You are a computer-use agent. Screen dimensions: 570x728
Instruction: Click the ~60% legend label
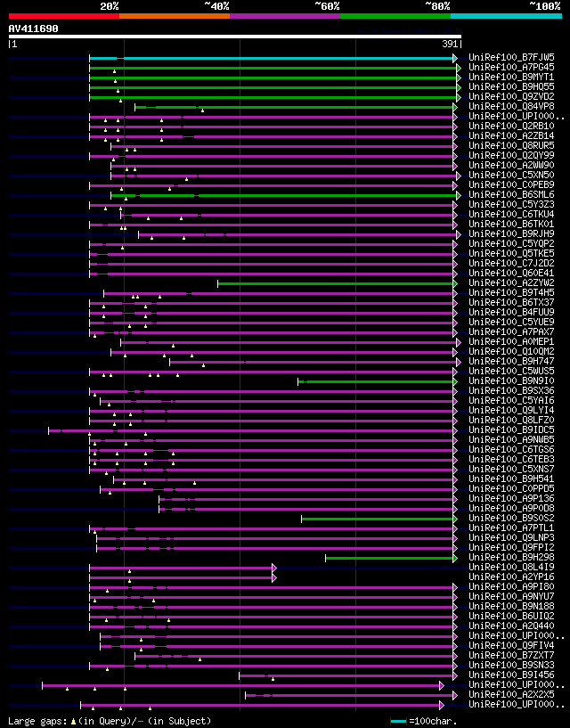pyautogui.click(x=327, y=6)
